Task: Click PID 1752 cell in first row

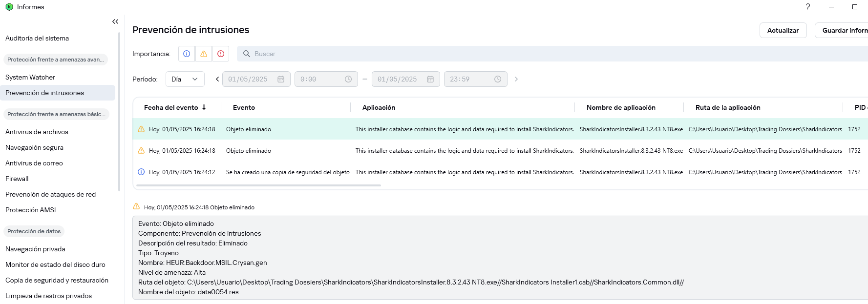Action: click(x=854, y=129)
